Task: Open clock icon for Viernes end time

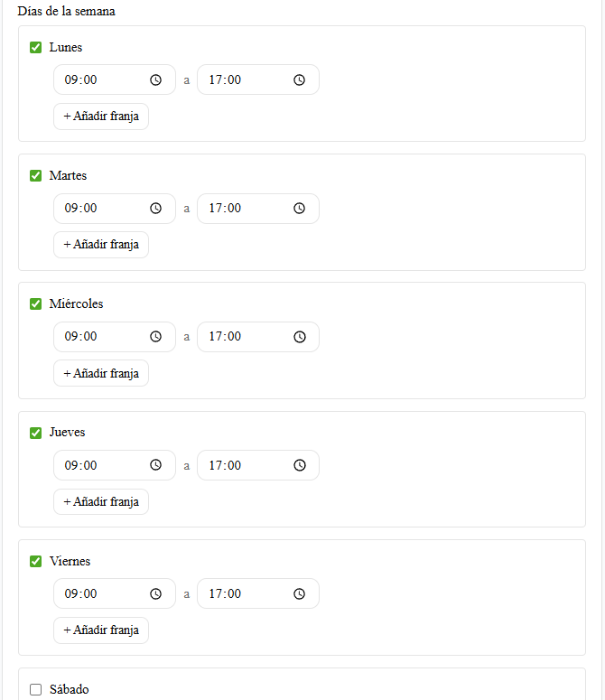Action: coord(300,593)
